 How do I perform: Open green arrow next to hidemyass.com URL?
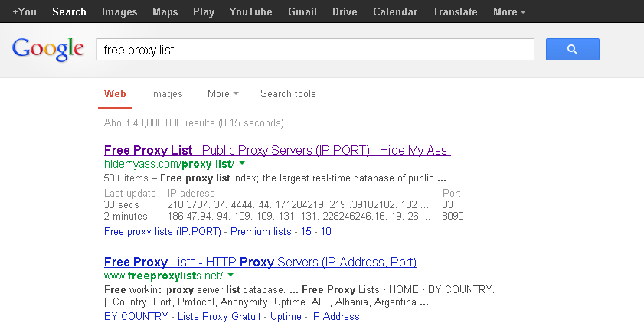242,164
